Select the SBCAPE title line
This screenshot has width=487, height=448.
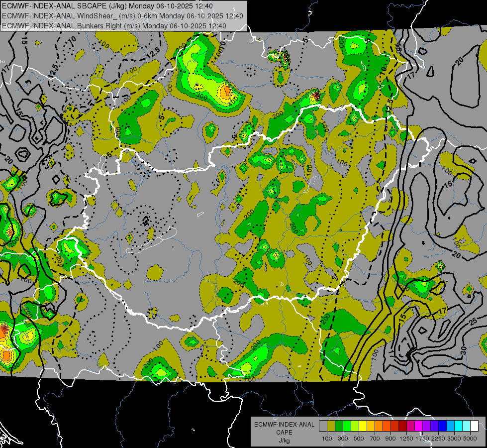pyautogui.click(x=107, y=6)
